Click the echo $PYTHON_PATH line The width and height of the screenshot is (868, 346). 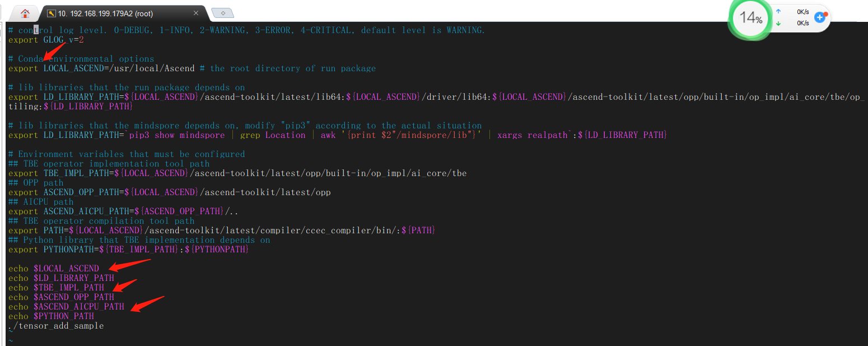coord(52,316)
